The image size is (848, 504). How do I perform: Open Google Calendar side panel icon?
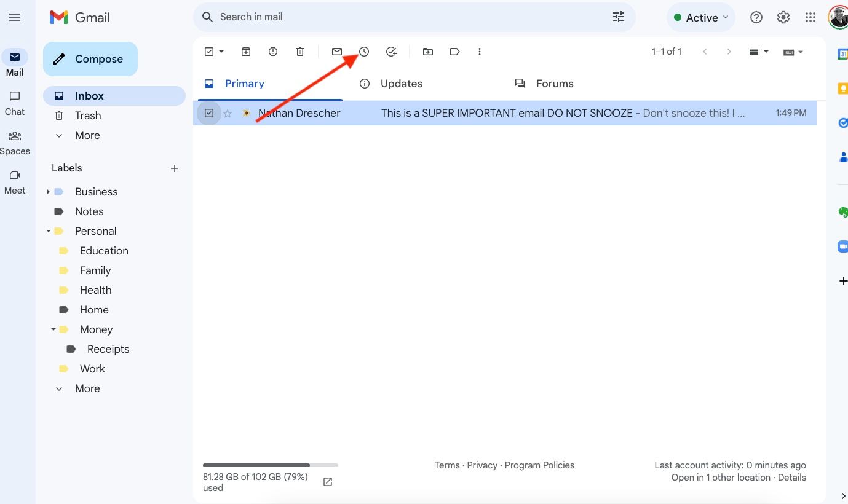(842, 54)
